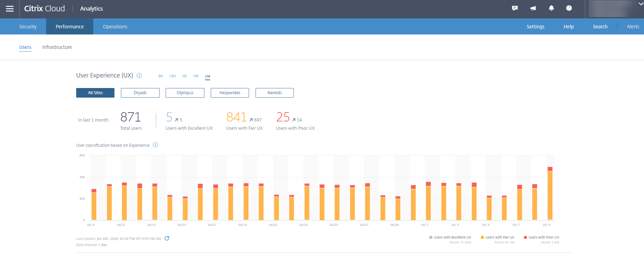The width and height of the screenshot is (644, 259).
Task: Open the Infrastructure tab
Action: click(57, 47)
